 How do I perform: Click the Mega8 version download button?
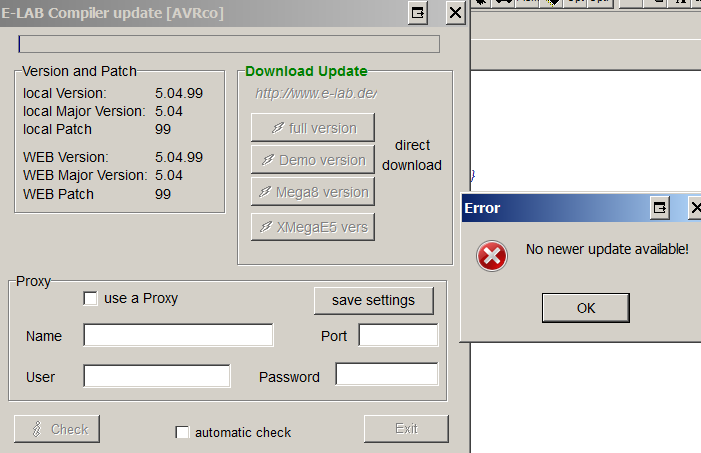tap(312, 192)
